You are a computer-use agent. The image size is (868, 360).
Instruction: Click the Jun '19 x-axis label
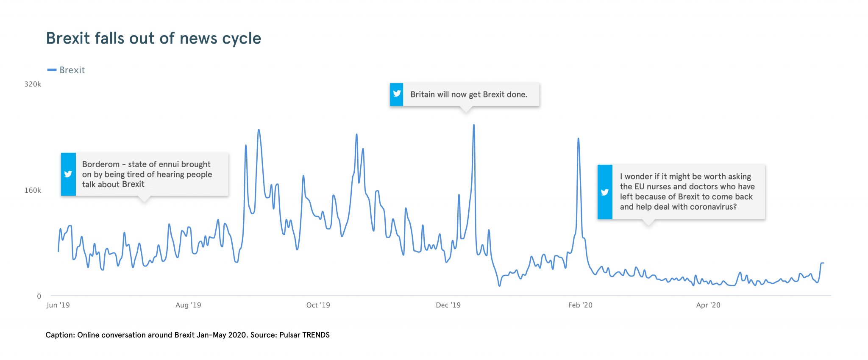58,305
